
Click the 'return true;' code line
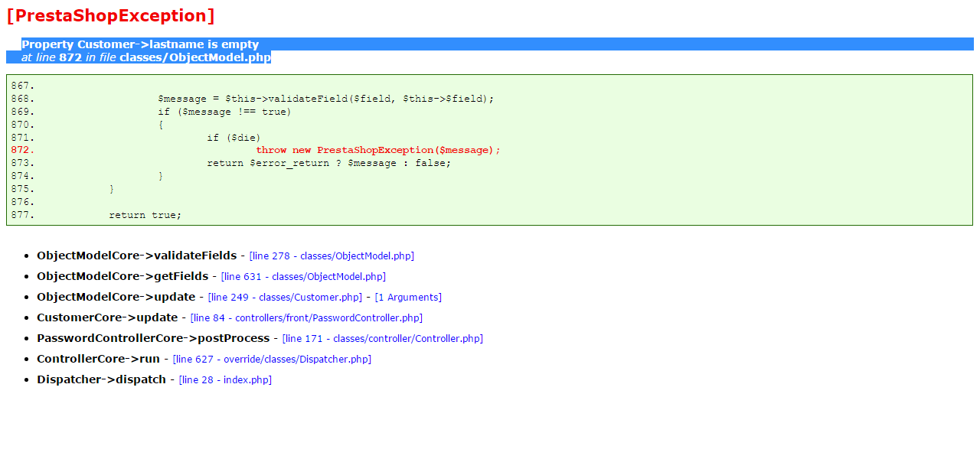pyautogui.click(x=145, y=215)
